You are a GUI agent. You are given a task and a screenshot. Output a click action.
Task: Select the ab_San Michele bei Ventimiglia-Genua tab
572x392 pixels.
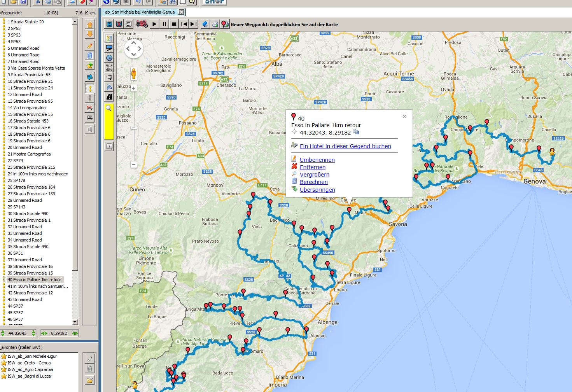tap(140, 12)
